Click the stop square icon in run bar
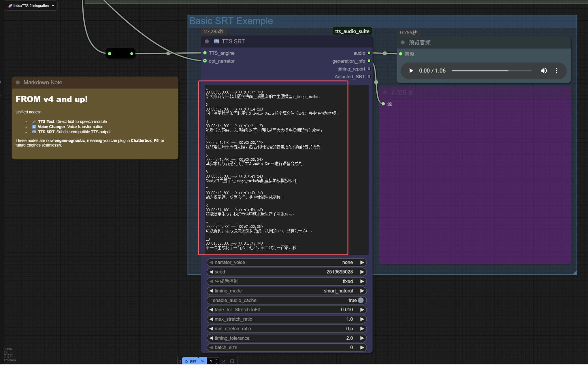Screen dimensions: 588x365 tap(232, 361)
